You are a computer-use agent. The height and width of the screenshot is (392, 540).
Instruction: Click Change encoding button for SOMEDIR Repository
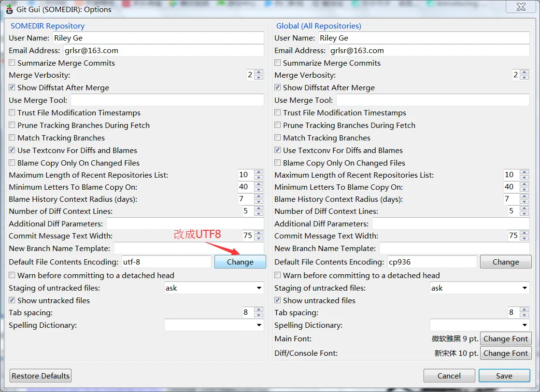[x=240, y=262]
